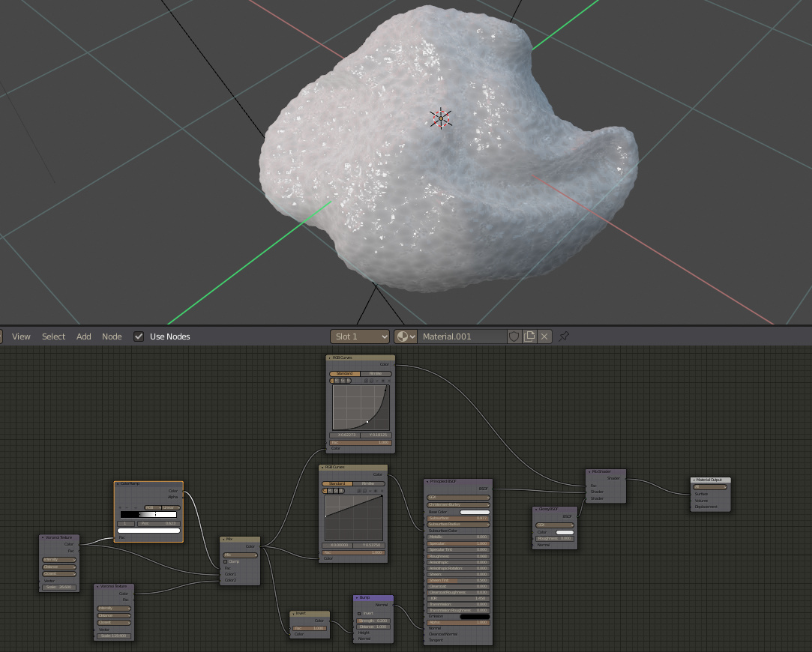Select the B channel in the RGB Curves node
Viewport: 812px width, 652px height.
tap(348, 381)
